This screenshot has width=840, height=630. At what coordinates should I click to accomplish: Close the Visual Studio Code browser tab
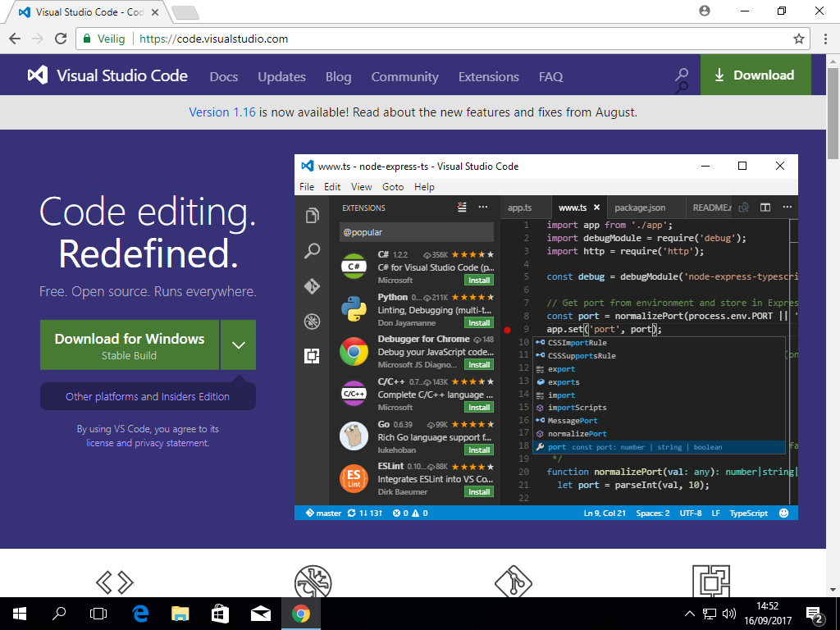tap(155, 11)
